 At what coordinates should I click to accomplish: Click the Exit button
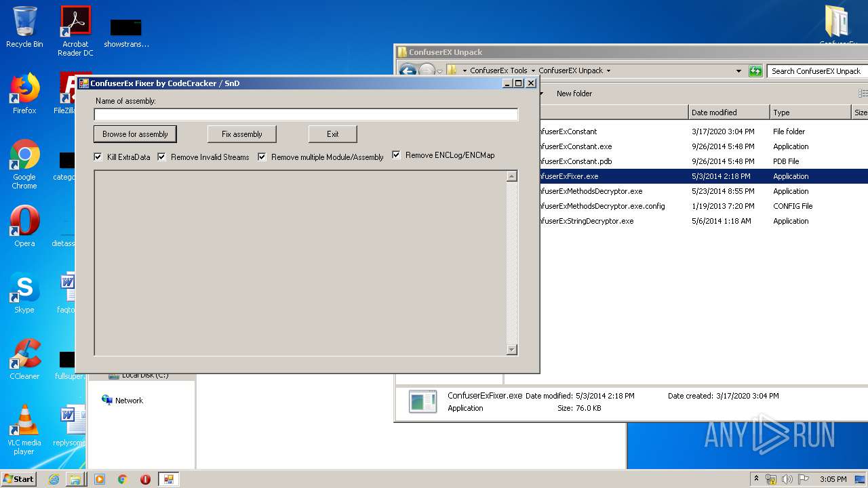[332, 134]
